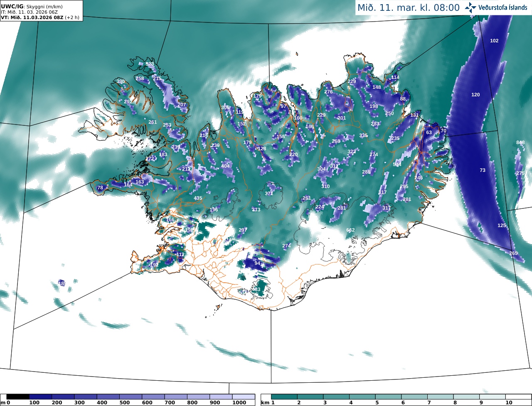Click the visibility value '112' in the southwest

pos(180,254)
